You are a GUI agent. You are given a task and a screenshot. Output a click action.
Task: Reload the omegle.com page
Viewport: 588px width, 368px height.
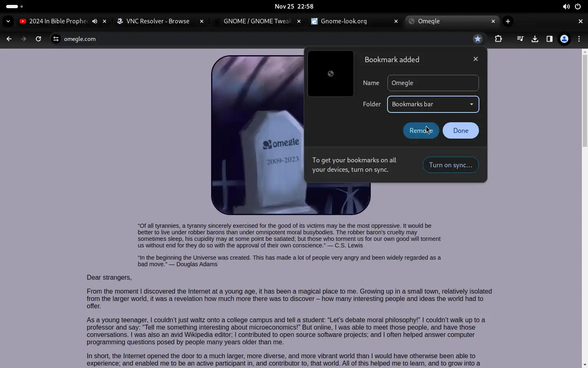pyautogui.click(x=38, y=39)
